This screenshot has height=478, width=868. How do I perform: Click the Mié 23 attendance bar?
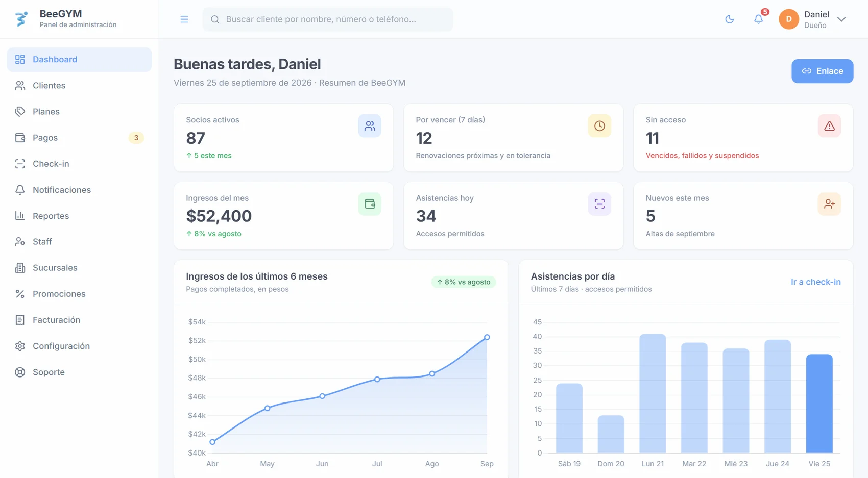736,400
